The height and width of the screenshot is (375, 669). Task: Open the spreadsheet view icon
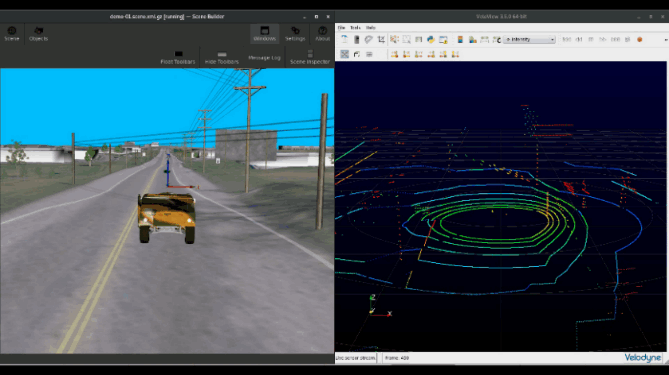pos(419,40)
